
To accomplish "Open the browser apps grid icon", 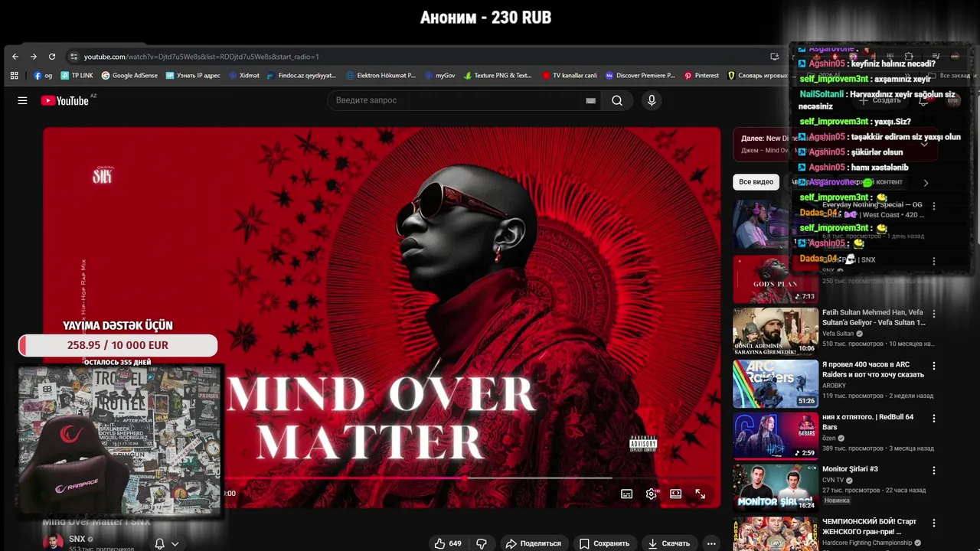I will (14, 76).
